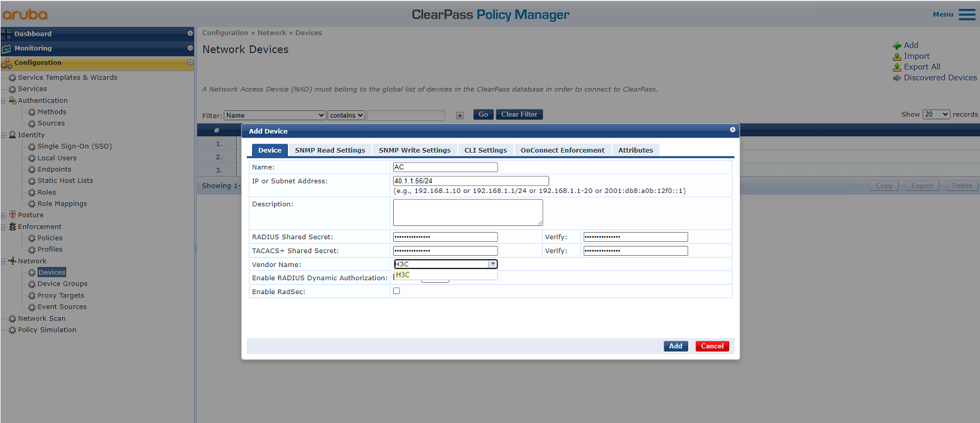Image resolution: width=980 pixels, height=423 pixels.
Task: Open the Devices tree item
Action: click(52, 272)
